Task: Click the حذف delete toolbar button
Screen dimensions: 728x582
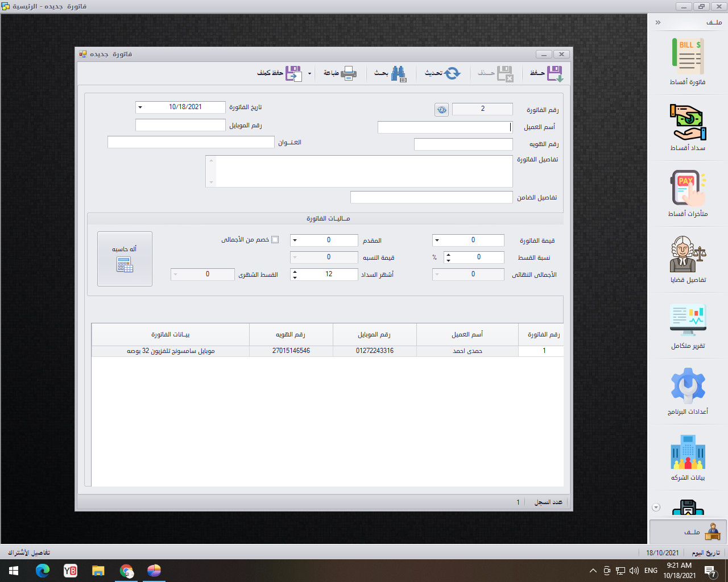Action: point(496,73)
